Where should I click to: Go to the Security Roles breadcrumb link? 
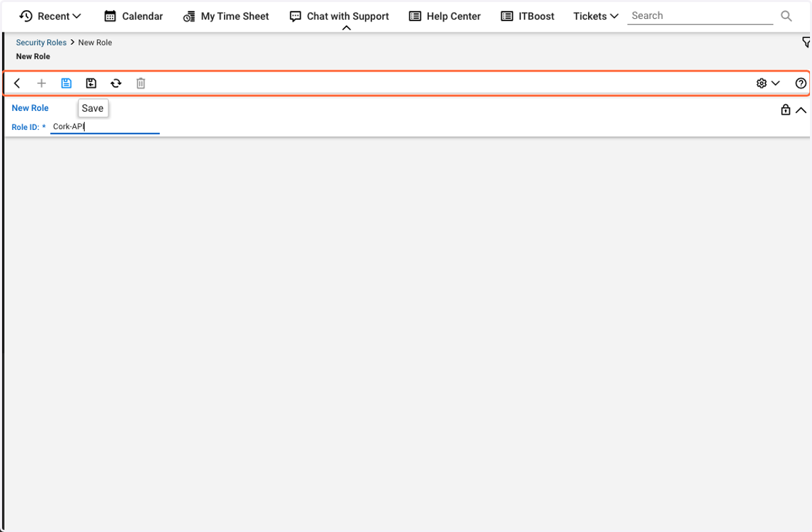coord(41,43)
